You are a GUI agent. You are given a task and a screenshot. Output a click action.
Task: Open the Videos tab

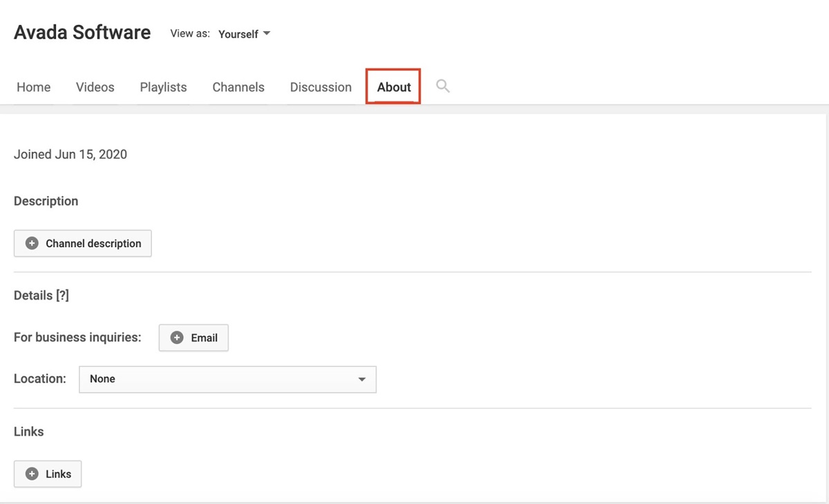click(95, 87)
